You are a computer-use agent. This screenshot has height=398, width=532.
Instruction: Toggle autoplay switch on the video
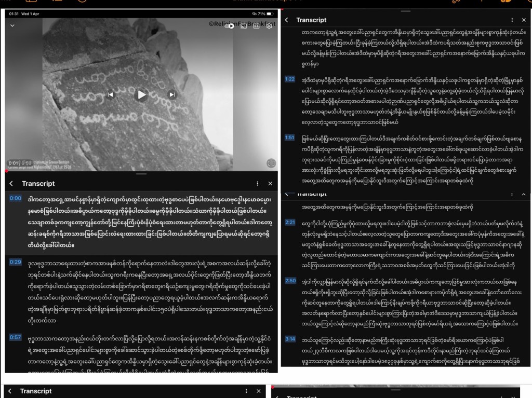click(x=231, y=26)
